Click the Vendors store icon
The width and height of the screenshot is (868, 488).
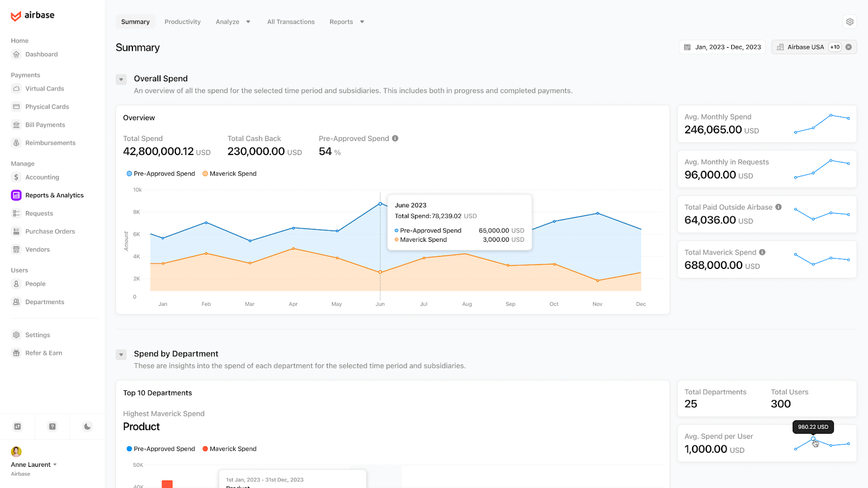coord(16,249)
